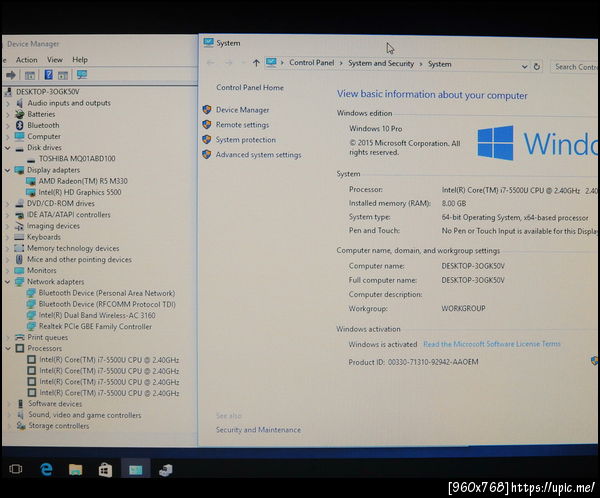
Task: Click Security and Maintenance link
Action: point(258,430)
